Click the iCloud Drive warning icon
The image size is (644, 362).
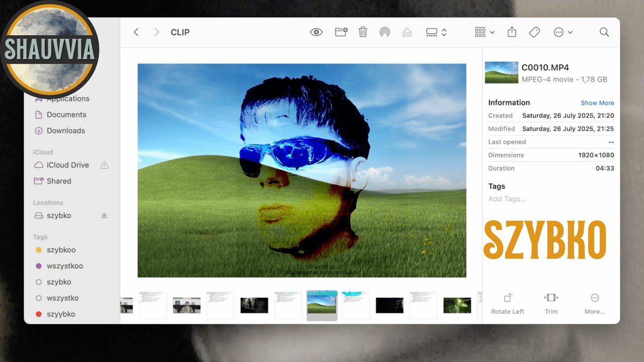(105, 165)
